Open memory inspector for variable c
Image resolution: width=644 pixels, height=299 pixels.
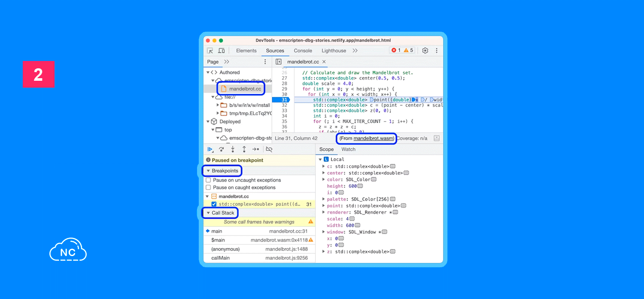tap(392, 166)
